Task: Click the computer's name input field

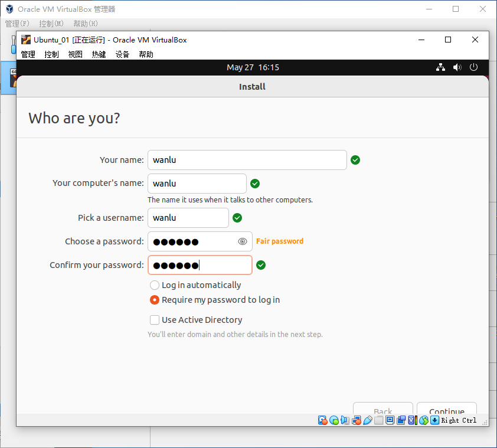Action: pyautogui.click(x=197, y=183)
